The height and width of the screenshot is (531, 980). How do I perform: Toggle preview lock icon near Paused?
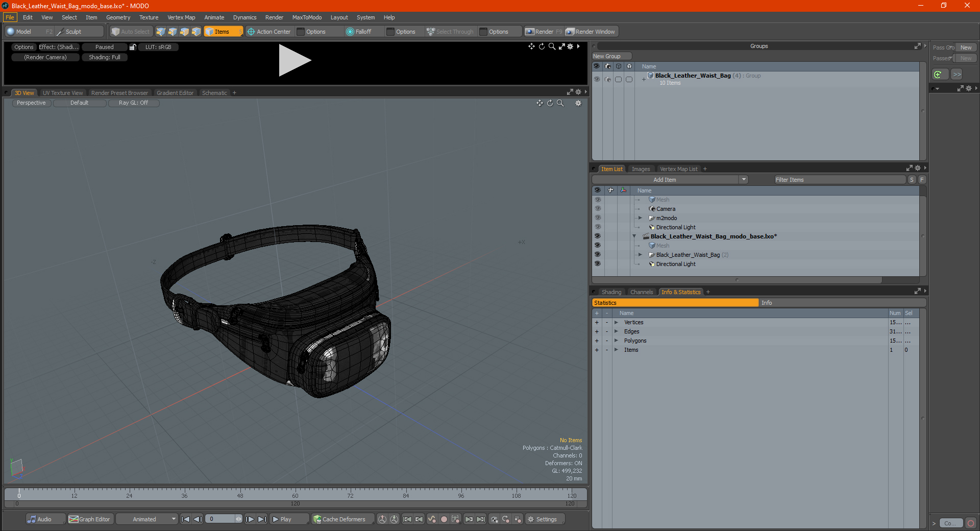133,47
